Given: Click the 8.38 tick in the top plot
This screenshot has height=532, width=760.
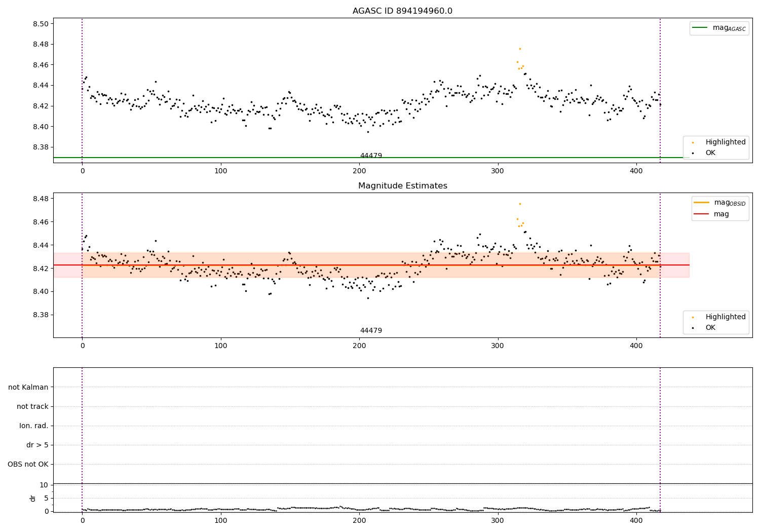Looking at the screenshot, I should click(x=41, y=147).
